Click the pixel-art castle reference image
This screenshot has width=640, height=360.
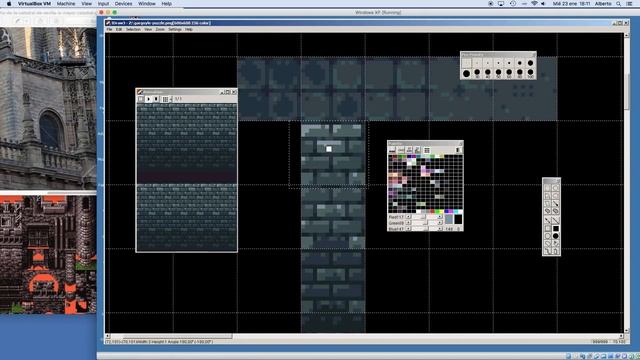(x=48, y=254)
